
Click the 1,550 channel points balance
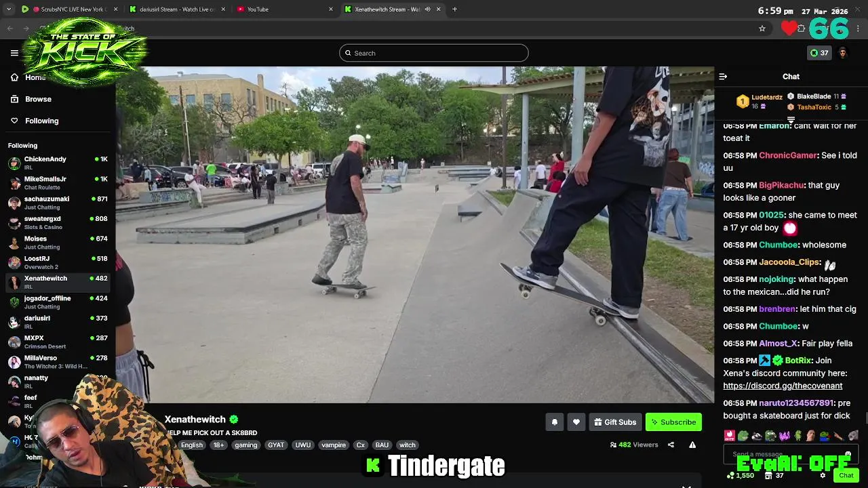tap(741, 476)
